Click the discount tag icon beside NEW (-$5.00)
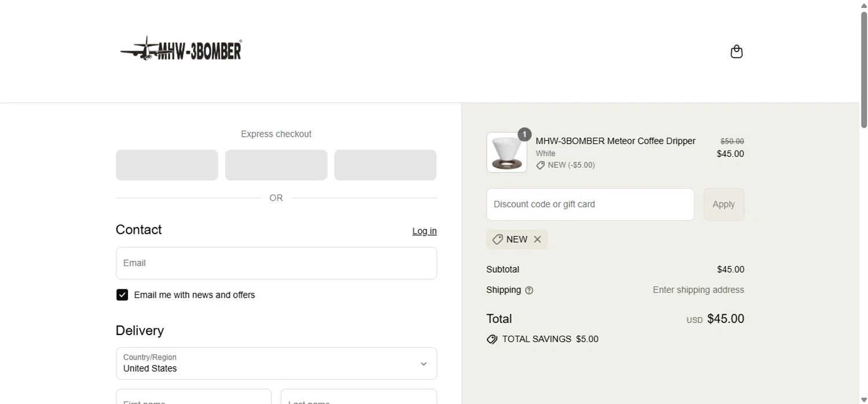The height and width of the screenshot is (404, 868). click(x=540, y=166)
